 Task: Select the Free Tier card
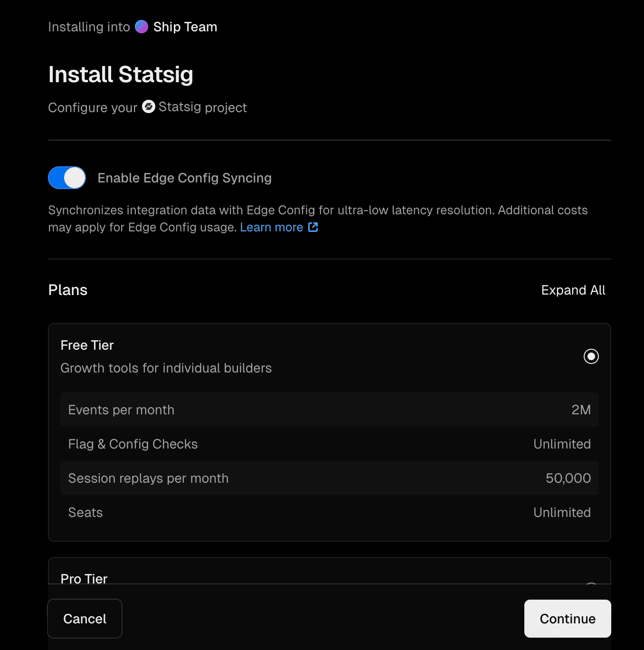click(329, 356)
